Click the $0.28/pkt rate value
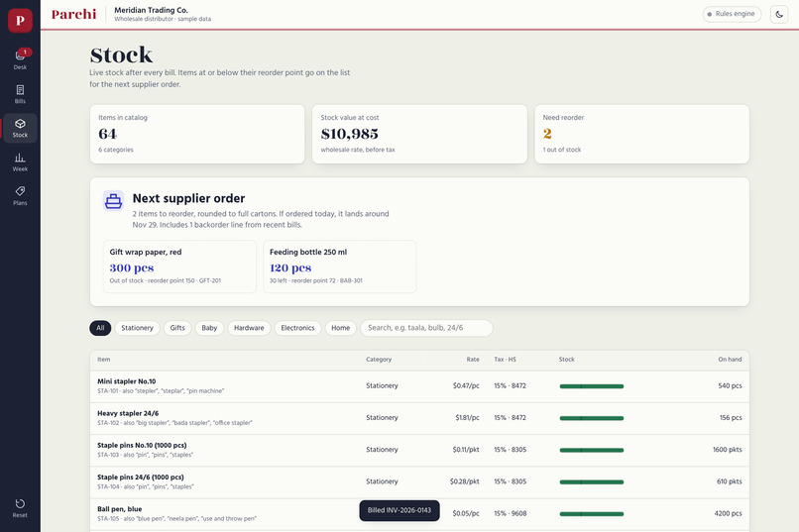 click(x=465, y=481)
